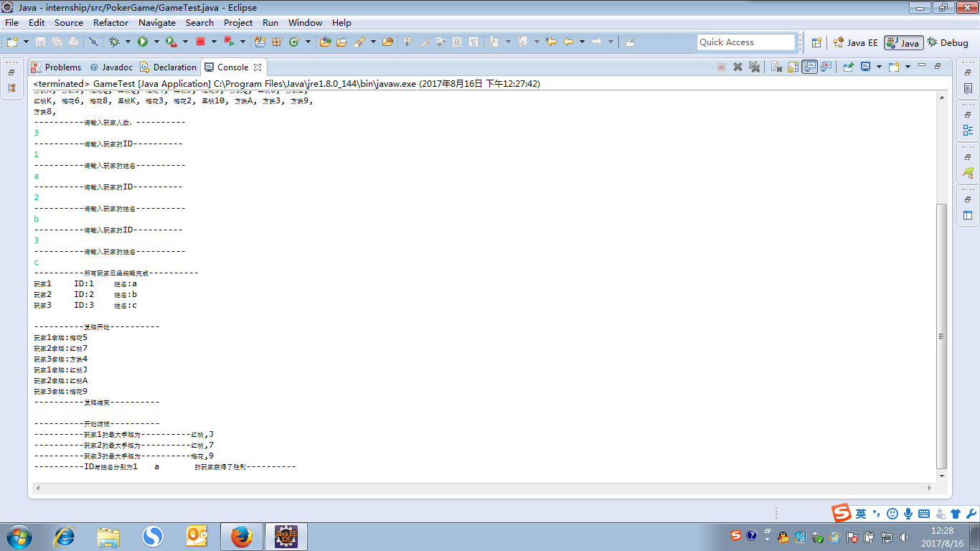Viewport: 980px width, 551px height.
Task: Switch to the Java EE perspective
Action: [855, 43]
